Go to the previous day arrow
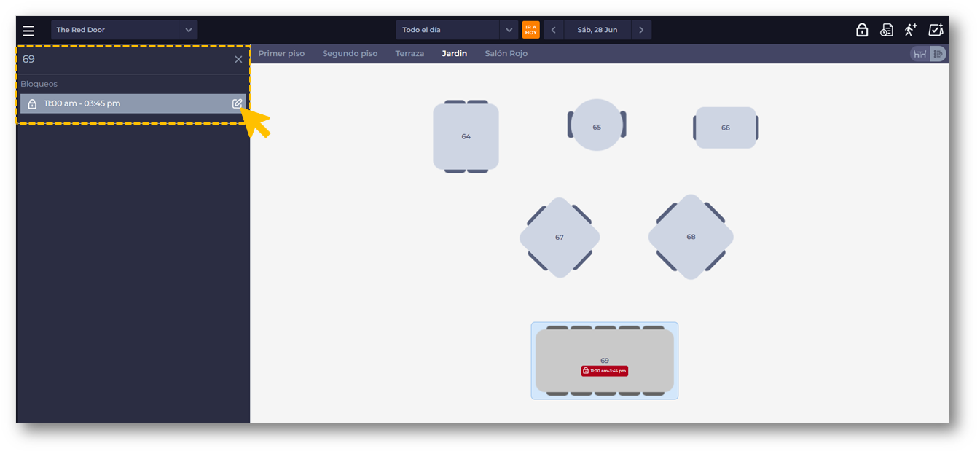This screenshot has width=980, height=454. (553, 30)
